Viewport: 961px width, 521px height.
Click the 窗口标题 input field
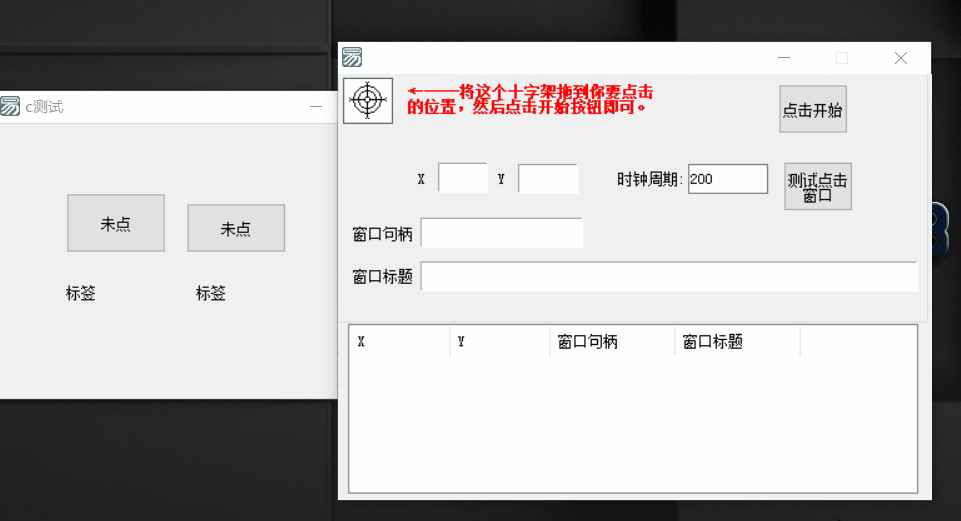669,276
